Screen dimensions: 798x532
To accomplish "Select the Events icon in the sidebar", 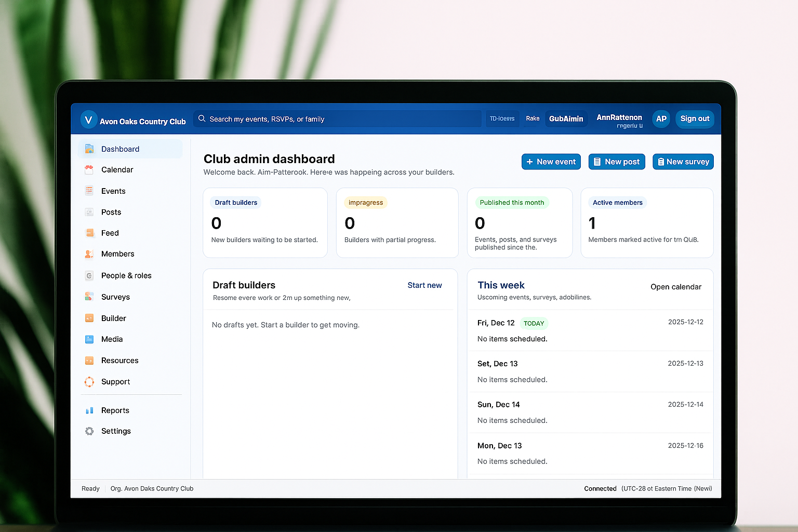I will click(x=89, y=191).
